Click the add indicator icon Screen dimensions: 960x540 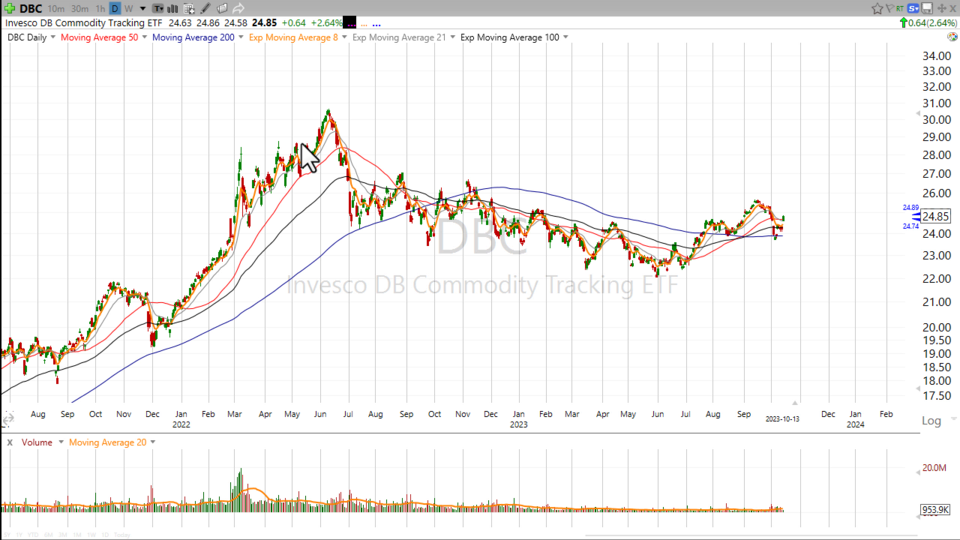(189, 9)
